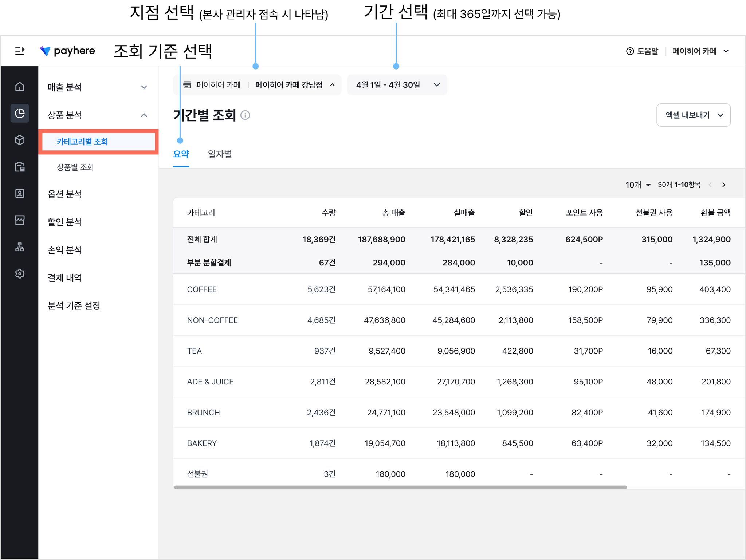Click the 수량 column header
The image size is (746, 560).
point(329,213)
